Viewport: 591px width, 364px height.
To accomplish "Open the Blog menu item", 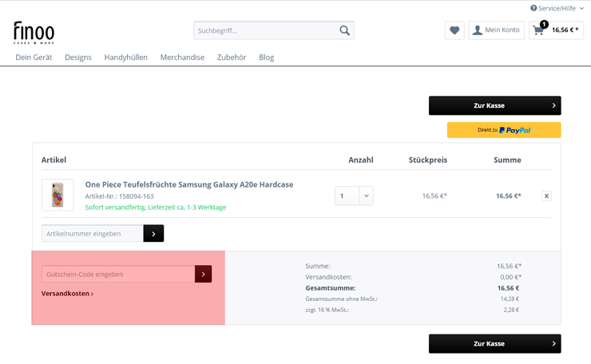I will coord(267,57).
